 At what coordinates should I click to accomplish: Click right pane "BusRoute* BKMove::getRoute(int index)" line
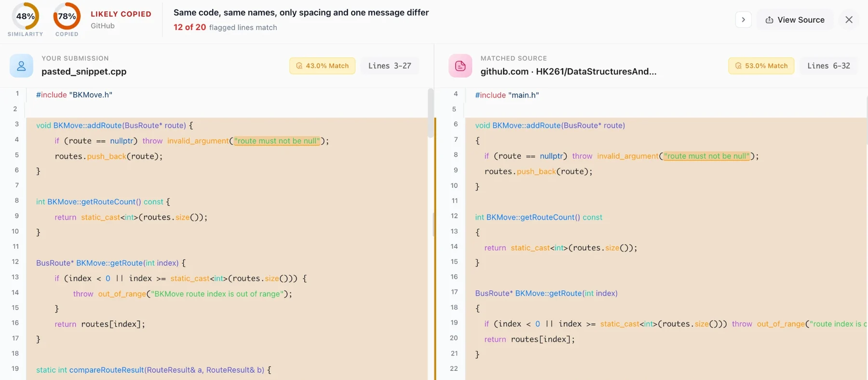(546, 293)
